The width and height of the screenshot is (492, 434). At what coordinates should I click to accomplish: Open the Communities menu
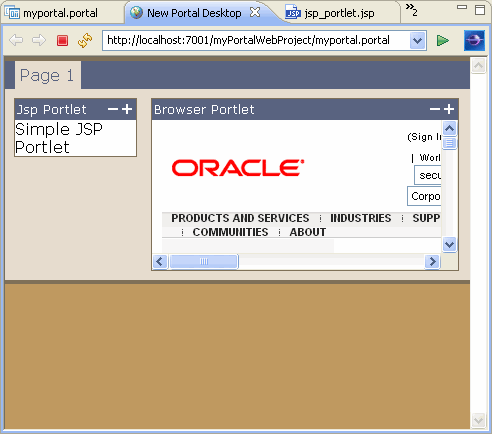(x=230, y=232)
